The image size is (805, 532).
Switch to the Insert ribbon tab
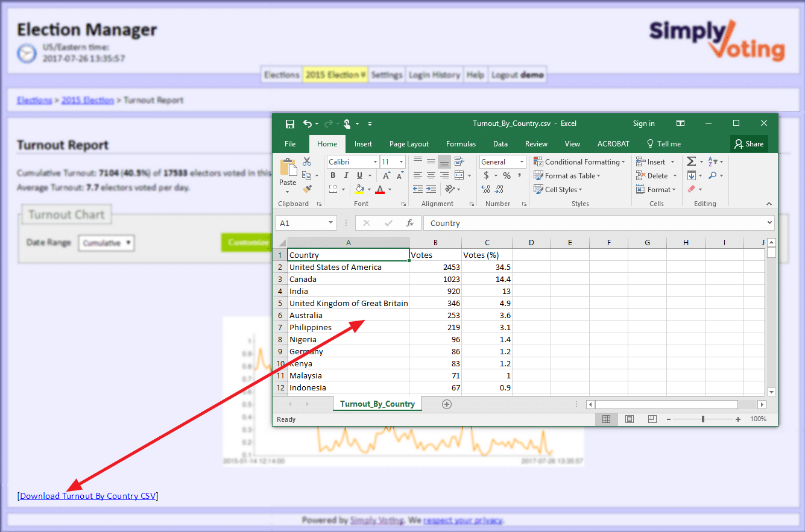click(x=364, y=144)
